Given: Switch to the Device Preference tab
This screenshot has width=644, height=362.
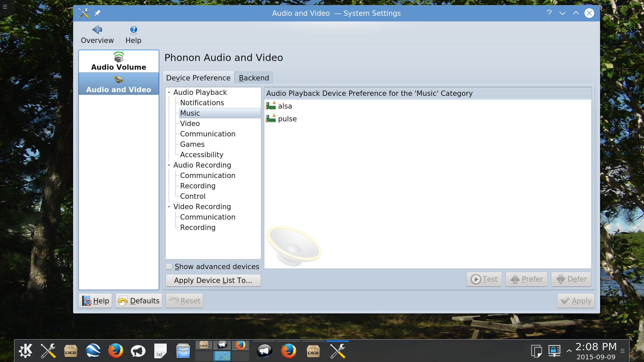Looking at the screenshot, I should [198, 78].
